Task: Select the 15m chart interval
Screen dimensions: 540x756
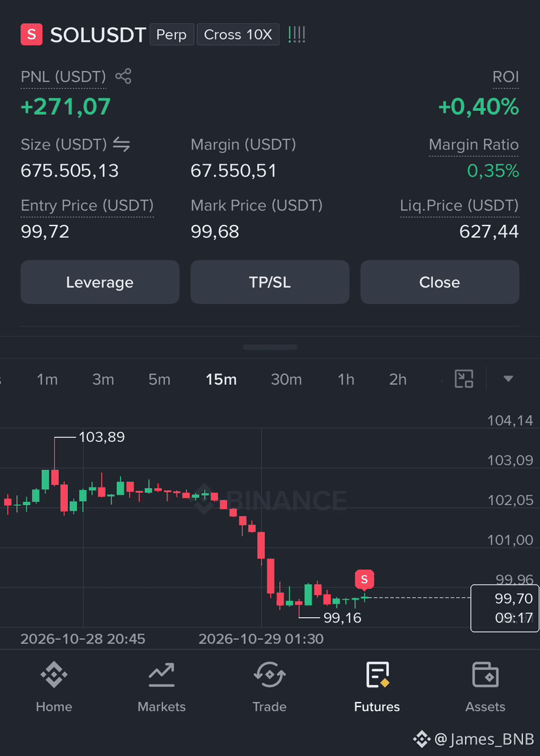Action: pos(221,379)
